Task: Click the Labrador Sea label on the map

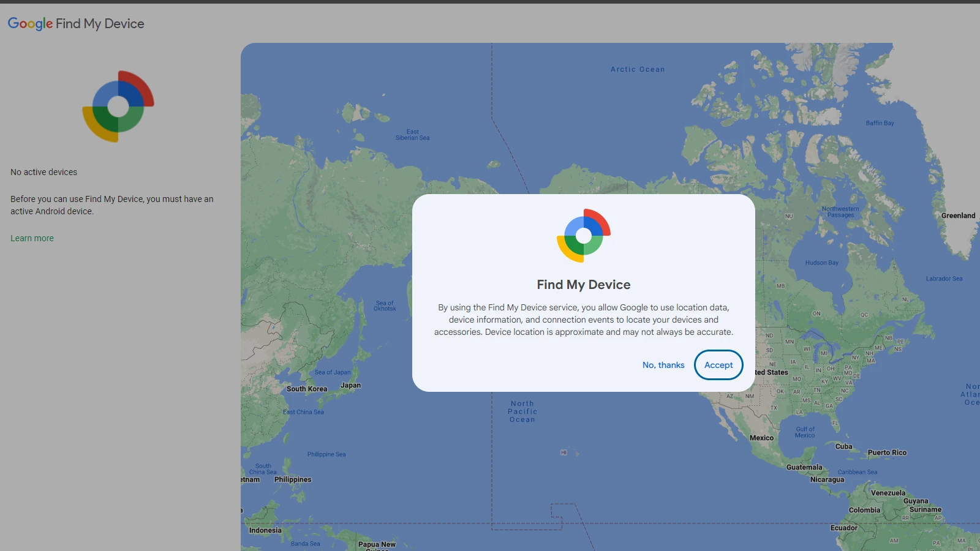Action: 944,279
